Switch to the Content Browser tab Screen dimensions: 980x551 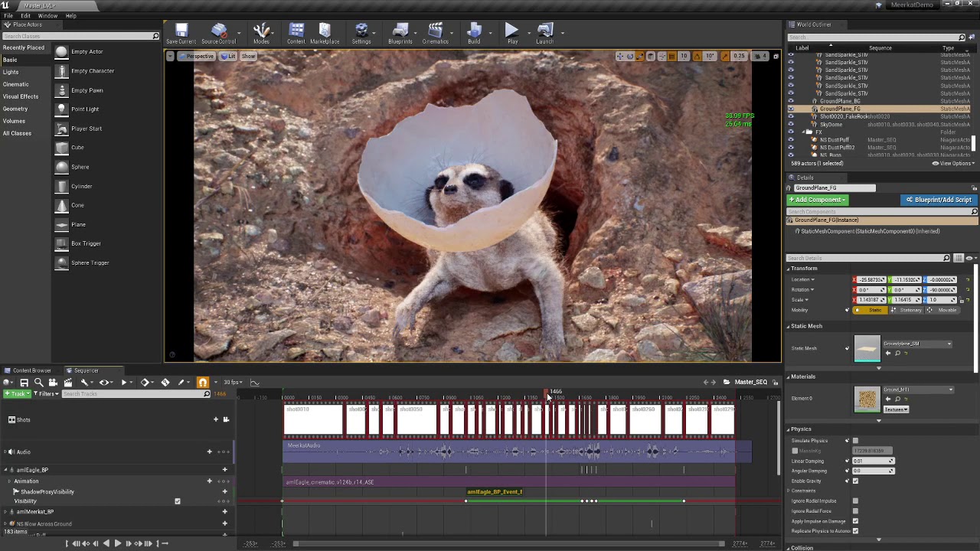(x=31, y=370)
